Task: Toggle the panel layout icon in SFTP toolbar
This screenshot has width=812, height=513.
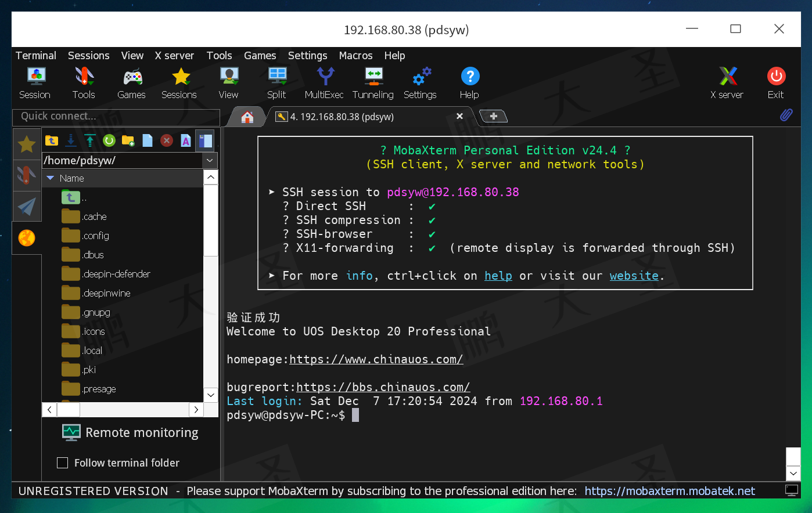Action: pos(205,140)
